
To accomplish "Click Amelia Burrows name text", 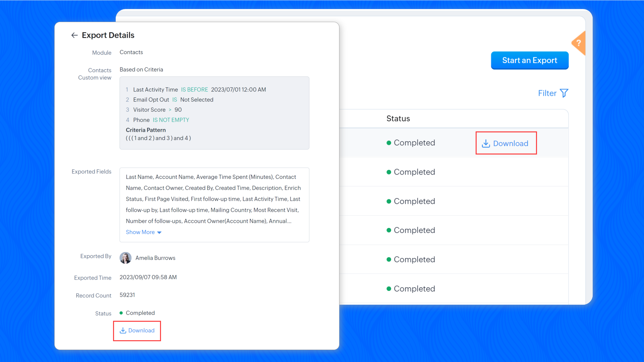I will [x=155, y=258].
